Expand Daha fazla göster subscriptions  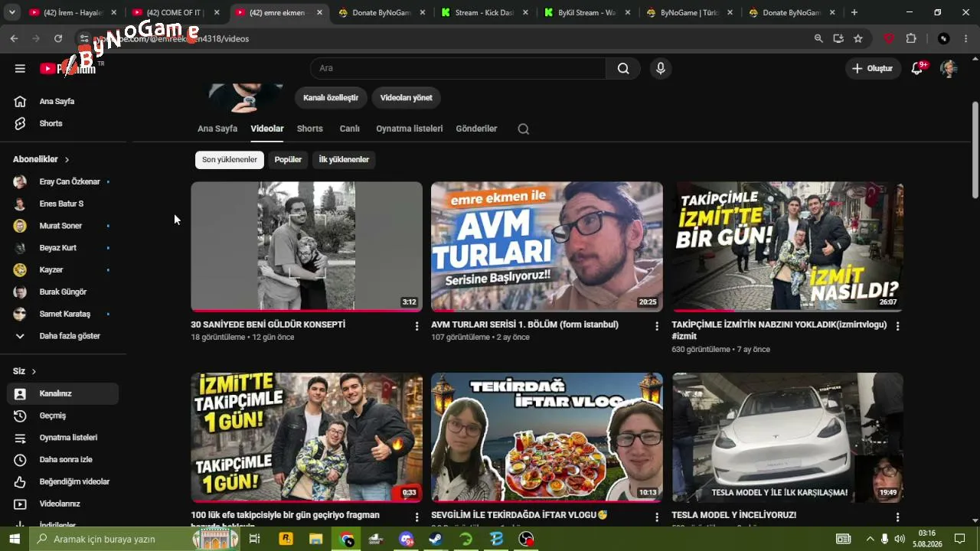(63, 336)
